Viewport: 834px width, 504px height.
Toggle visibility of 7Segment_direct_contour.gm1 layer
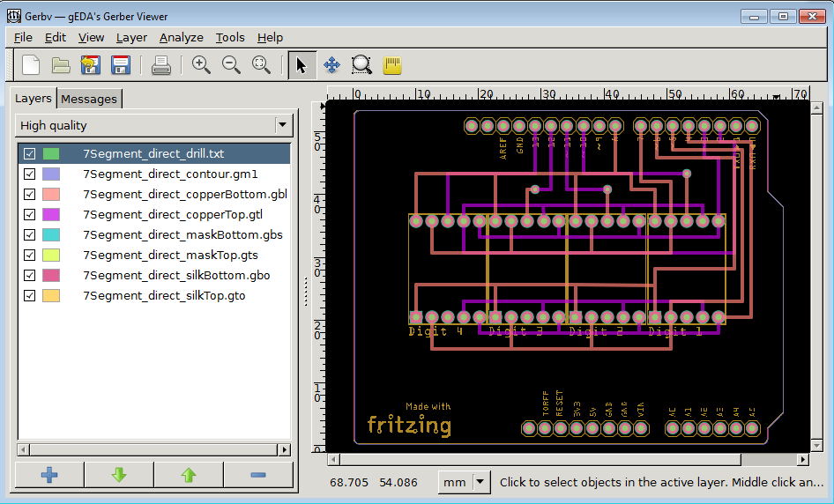tap(30, 174)
